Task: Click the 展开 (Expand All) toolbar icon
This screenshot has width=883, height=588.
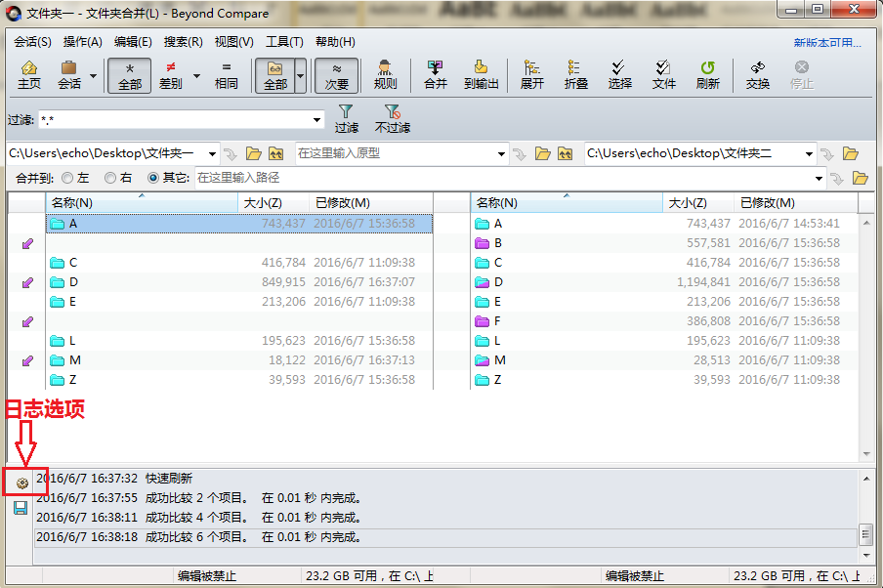Action: coord(530,75)
